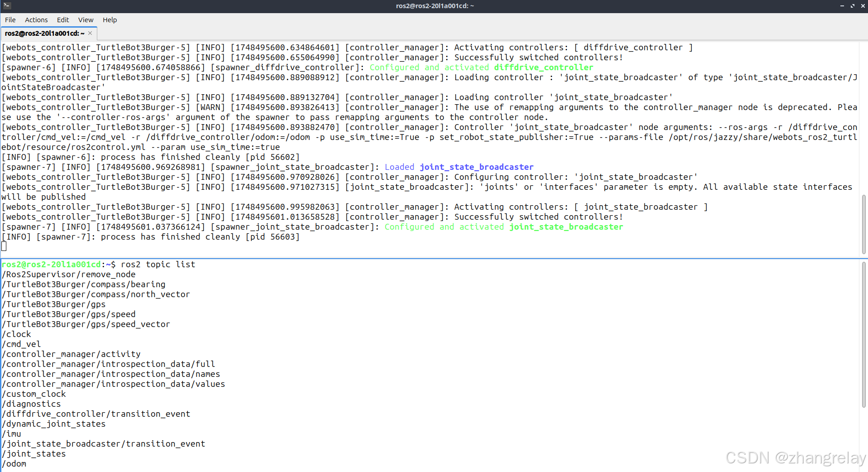Click the /controller_manager/introspection_data/full topic
This screenshot has height=472, width=868.
click(109, 364)
